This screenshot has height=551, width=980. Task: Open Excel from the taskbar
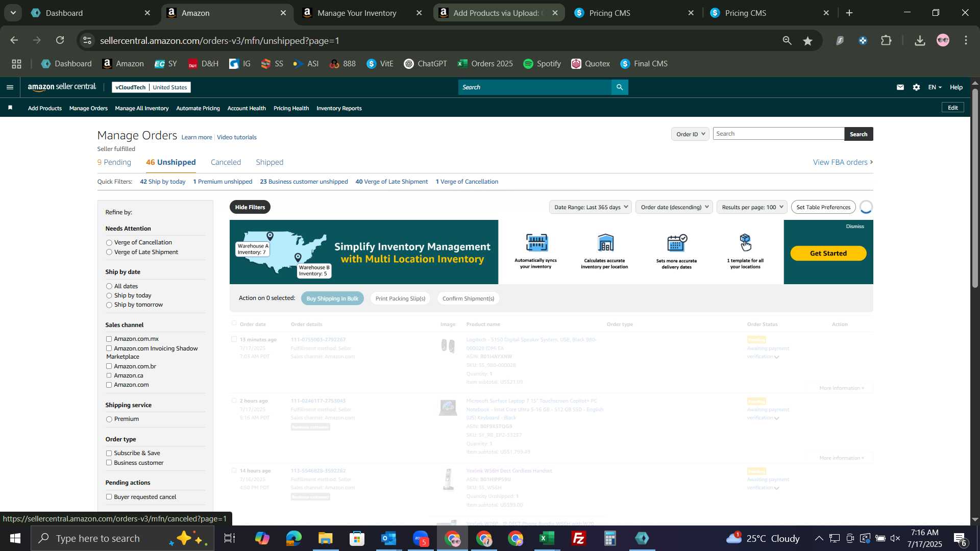[x=547, y=538]
